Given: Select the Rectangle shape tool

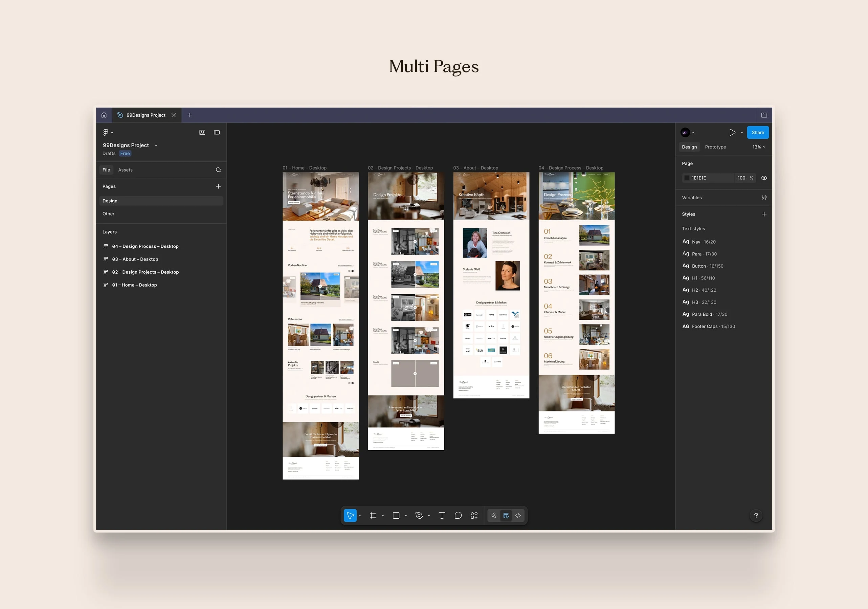Looking at the screenshot, I should click(x=396, y=515).
